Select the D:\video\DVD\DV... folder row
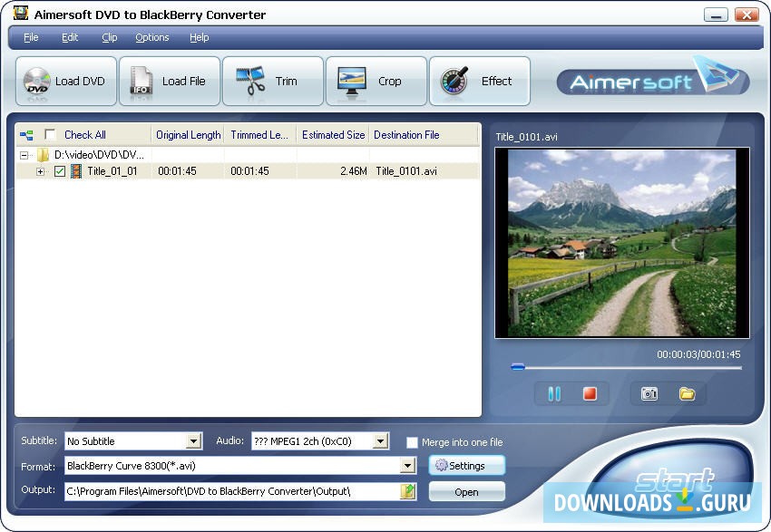The width and height of the screenshot is (771, 532). point(100,155)
